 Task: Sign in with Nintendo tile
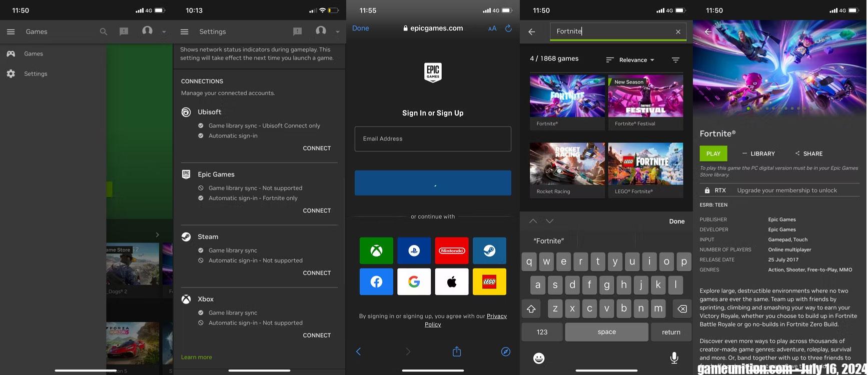click(x=452, y=250)
